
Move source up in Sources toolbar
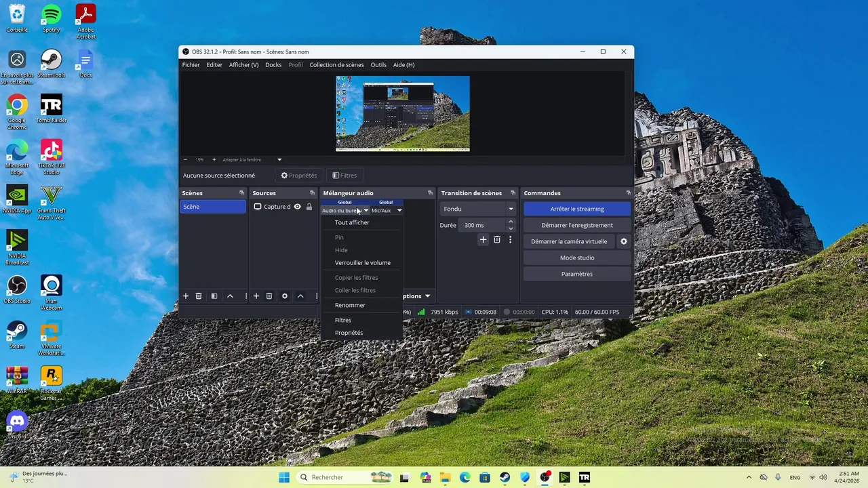click(300, 296)
